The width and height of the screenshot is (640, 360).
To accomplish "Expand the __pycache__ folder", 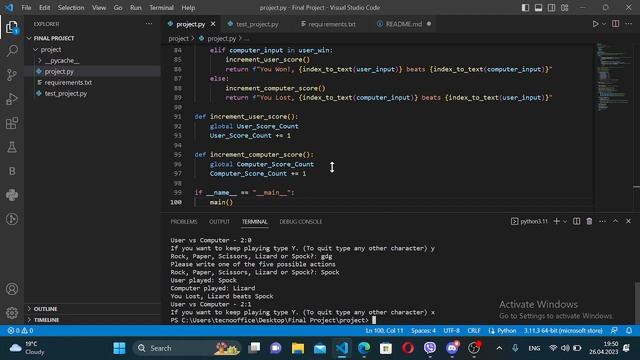I will (62, 60).
